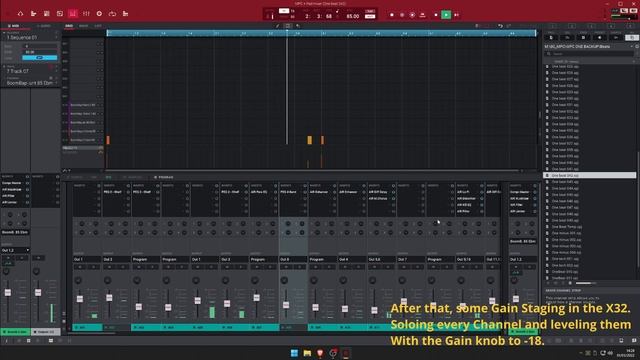Switch to the AUDIO tab
The image size is (640, 360).
(x=44, y=26)
